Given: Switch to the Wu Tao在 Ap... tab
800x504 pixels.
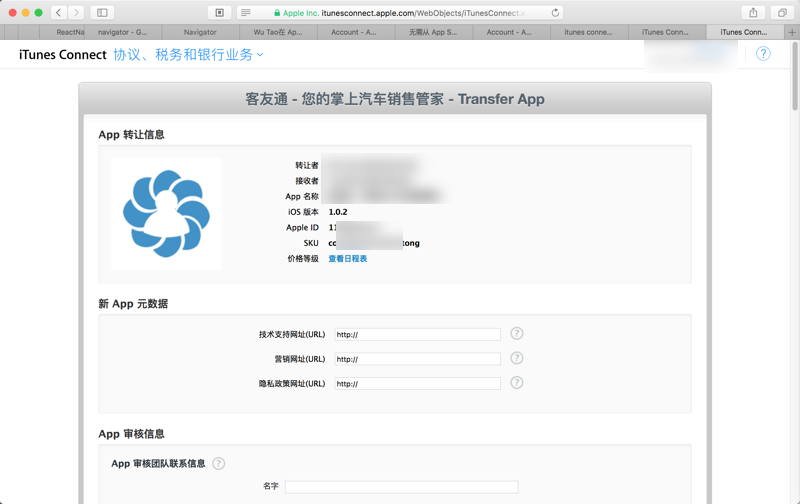Looking at the screenshot, I should coord(278,32).
